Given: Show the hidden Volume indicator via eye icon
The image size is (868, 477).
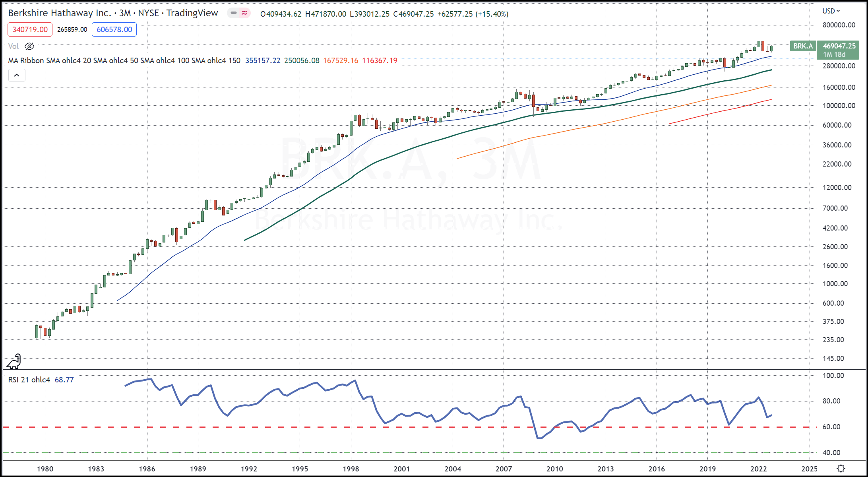Looking at the screenshot, I should (x=29, y=47).
